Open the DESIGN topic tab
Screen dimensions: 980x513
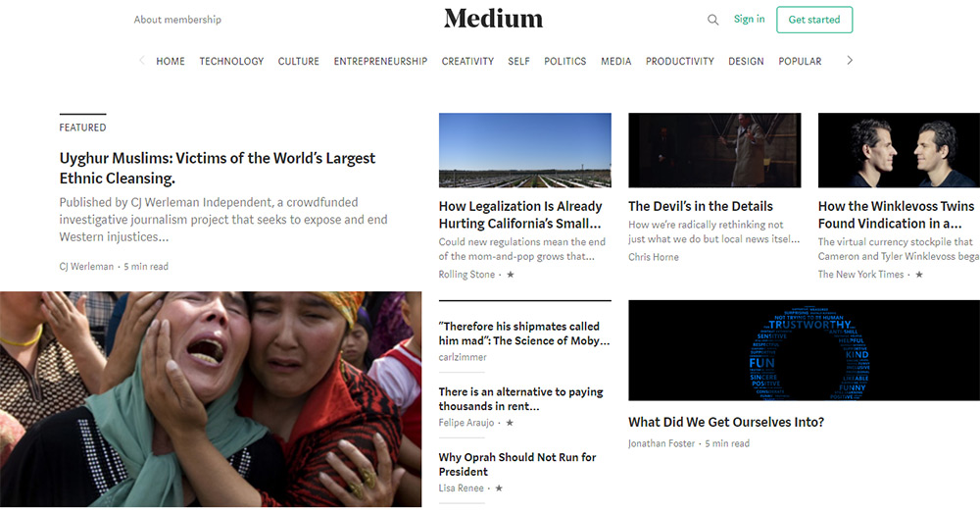(746, 62)
